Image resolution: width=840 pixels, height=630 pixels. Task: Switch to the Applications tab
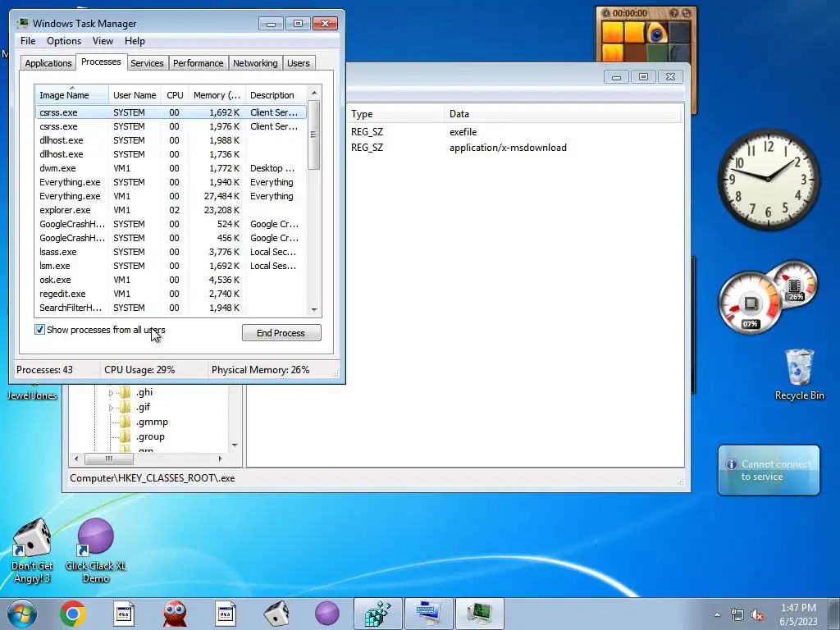(x=48, y=63)
